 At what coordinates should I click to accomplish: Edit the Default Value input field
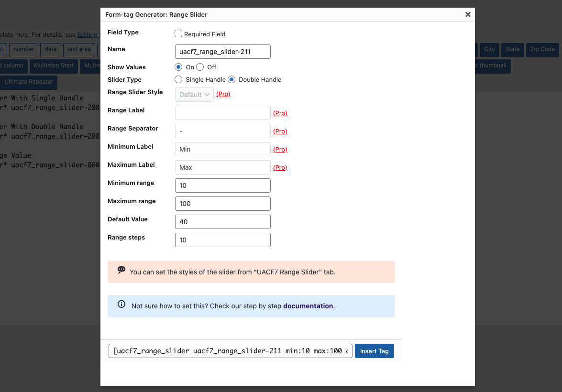click(222, 221)
